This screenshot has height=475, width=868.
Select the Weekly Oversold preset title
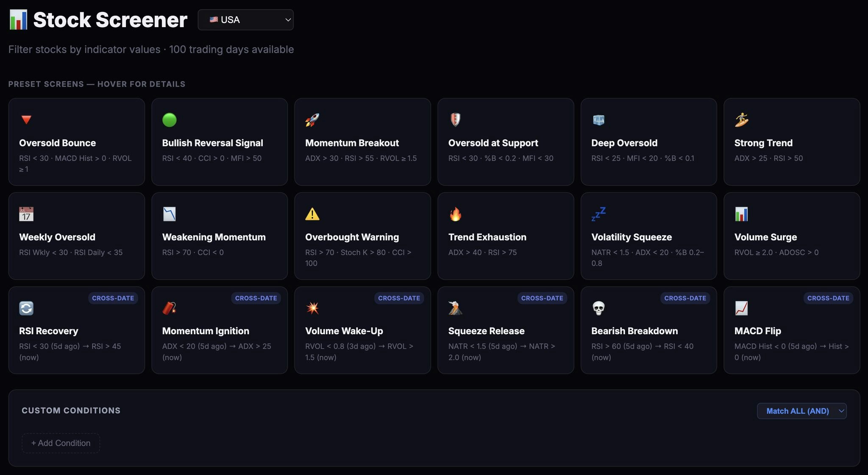click(x=57, y=237)
